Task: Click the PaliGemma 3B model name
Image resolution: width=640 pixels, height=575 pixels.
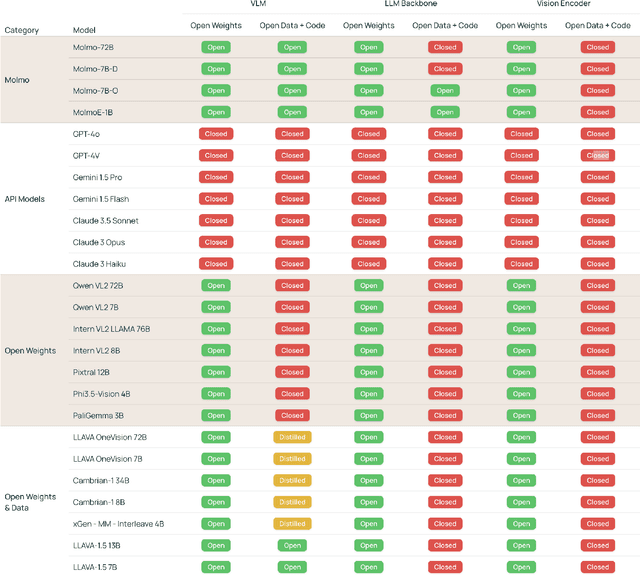Action: point(99,415)
